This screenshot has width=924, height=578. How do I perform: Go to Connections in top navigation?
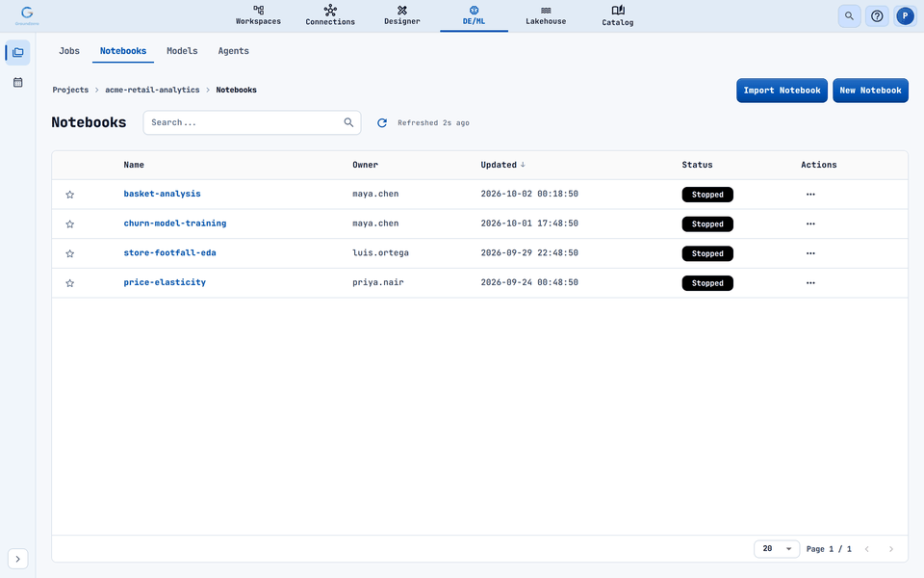pyautogui.click(x=330, y=15)
